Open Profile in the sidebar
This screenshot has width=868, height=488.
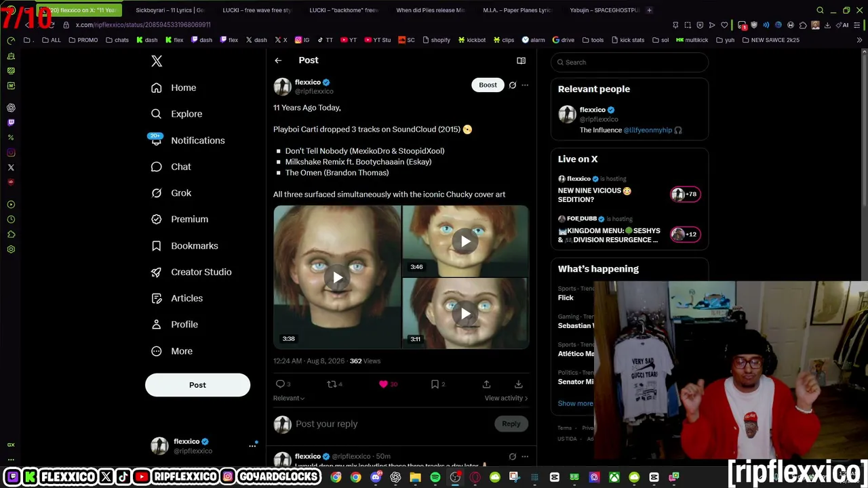coord(175,325)
